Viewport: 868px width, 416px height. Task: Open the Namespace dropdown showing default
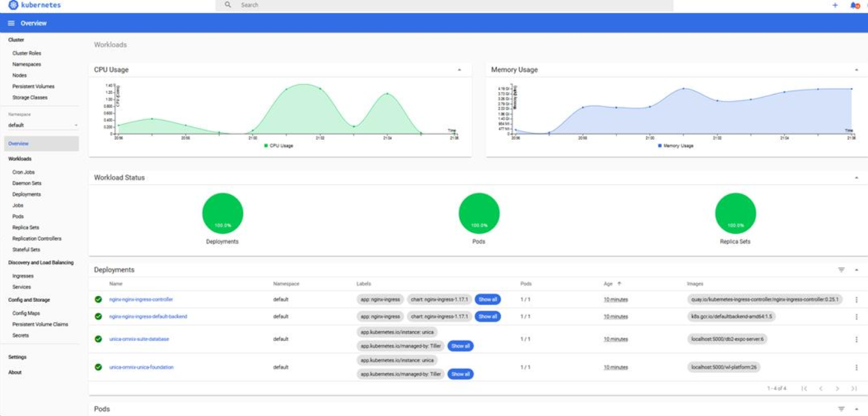(42, 124)
